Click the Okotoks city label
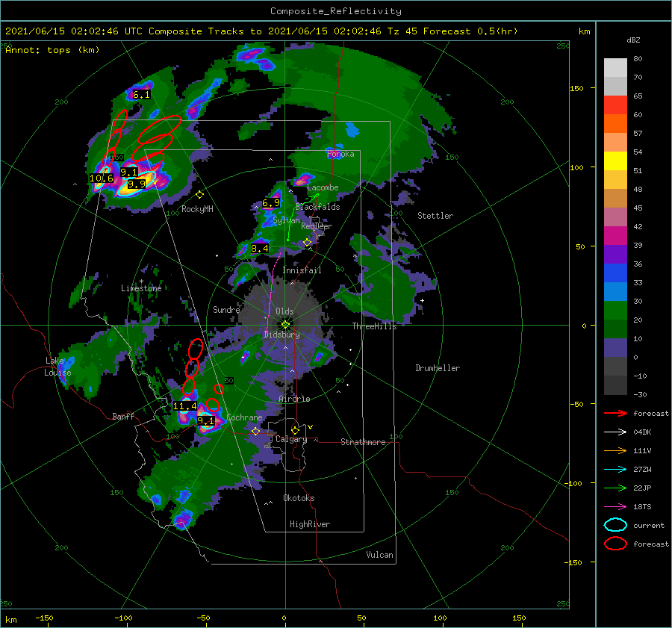The image size is (672, 628). 299,498
